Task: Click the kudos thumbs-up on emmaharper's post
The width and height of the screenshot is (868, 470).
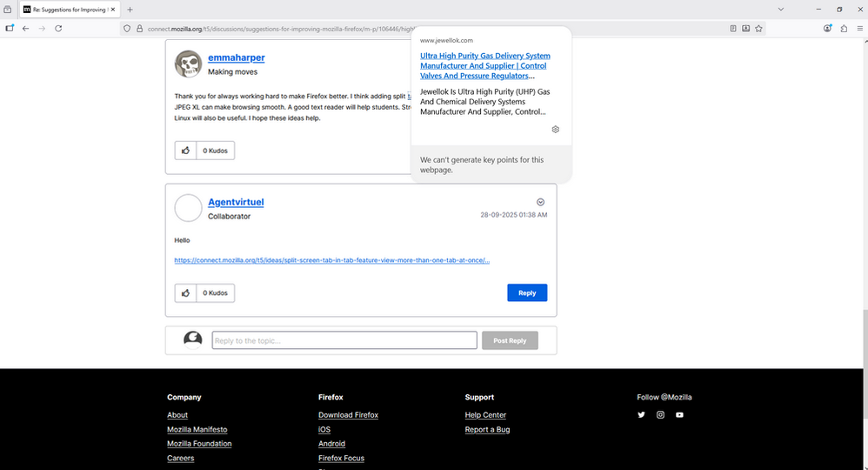Action: pos(186,151)
